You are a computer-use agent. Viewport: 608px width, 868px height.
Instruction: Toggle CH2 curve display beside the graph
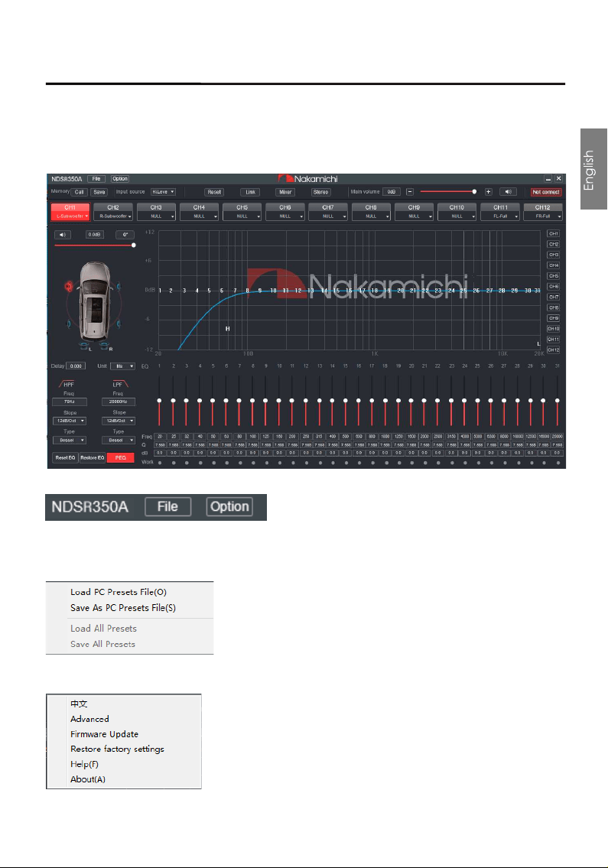pos(553,244)
